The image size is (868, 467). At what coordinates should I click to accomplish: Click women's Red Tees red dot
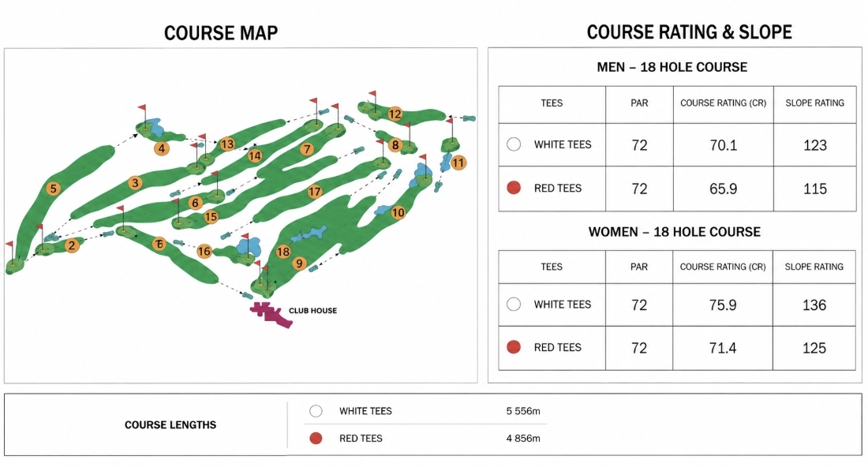[x=514, y=347]
